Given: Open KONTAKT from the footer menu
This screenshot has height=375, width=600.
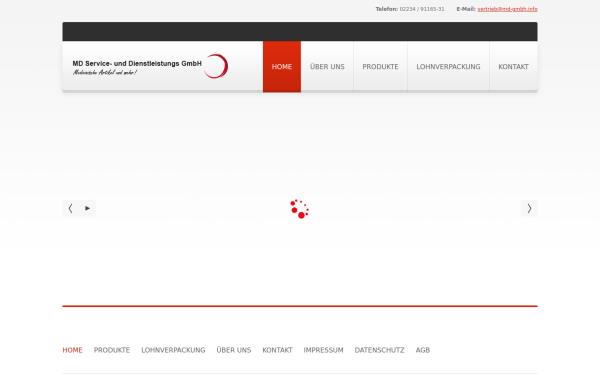Looking at the screenshot, I should 277,350.
